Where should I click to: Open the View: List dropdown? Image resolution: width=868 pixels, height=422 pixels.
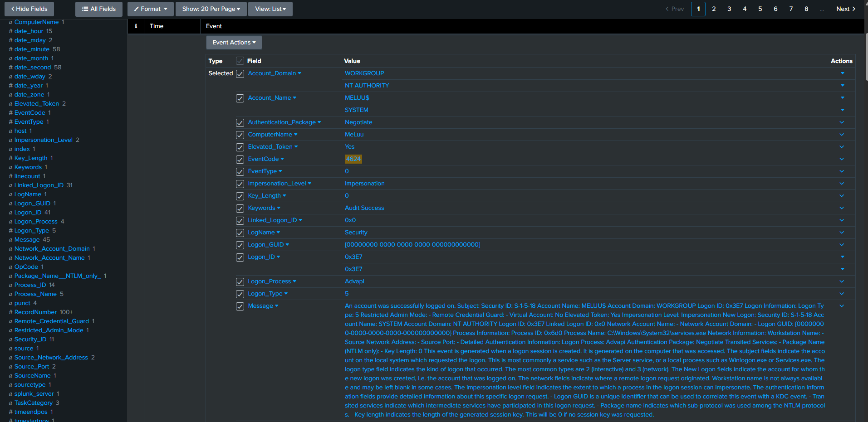270,9
